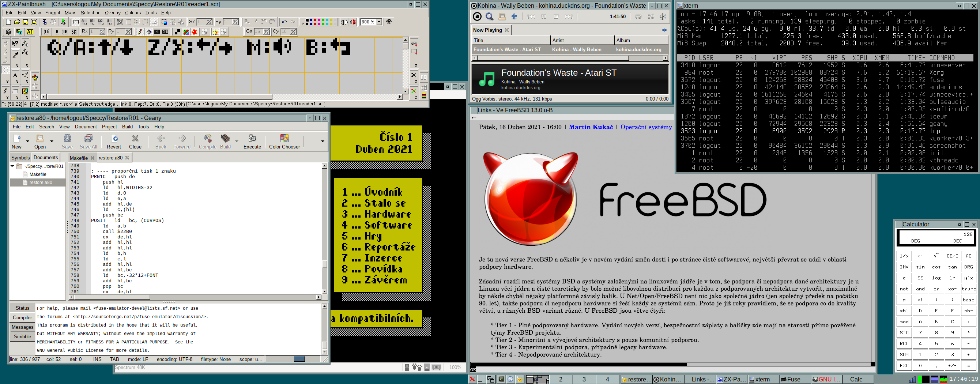Collapse the ~/Speccy...tore/R01 tree folder
The height and width of the screenshot is (384, 980).
[12, 166]
